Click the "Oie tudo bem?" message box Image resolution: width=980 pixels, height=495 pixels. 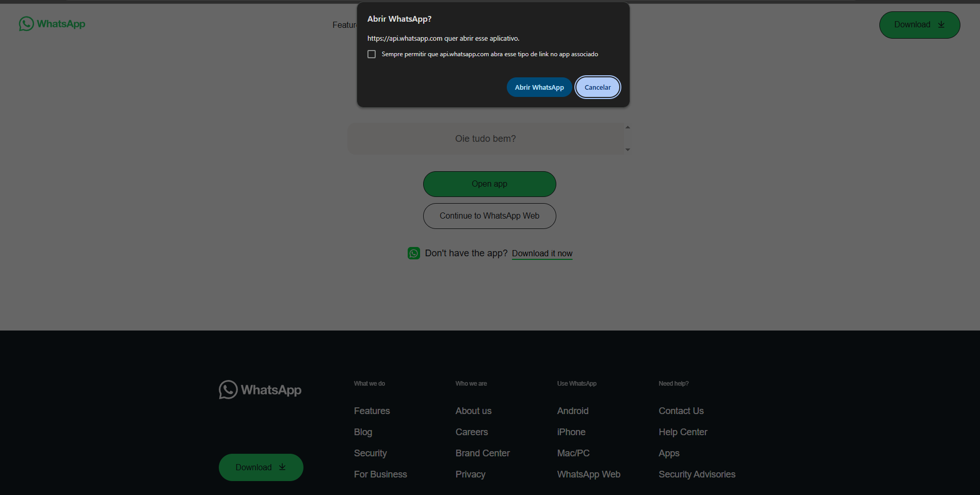coord(486,139)
